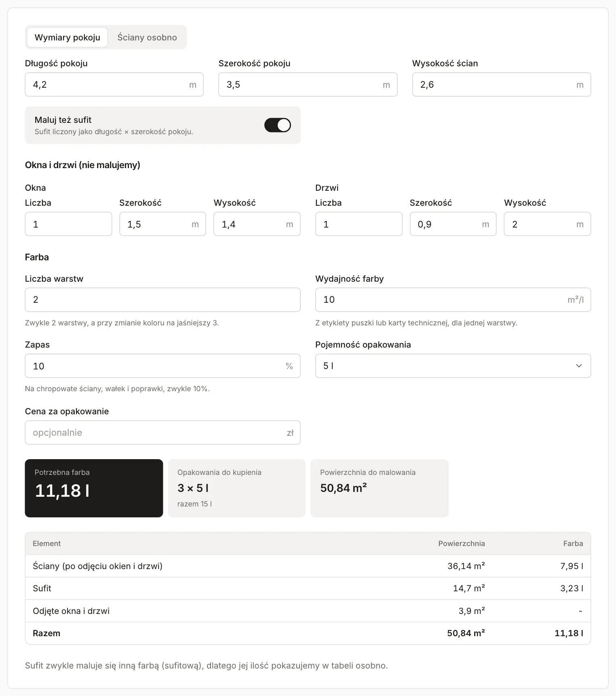
Task: Click the Długość pokoju input field
Action: (x=114, y=84)
